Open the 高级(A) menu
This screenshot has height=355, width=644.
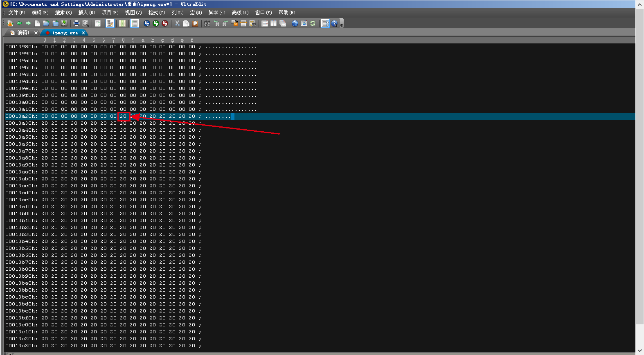(x=240, y=13)
